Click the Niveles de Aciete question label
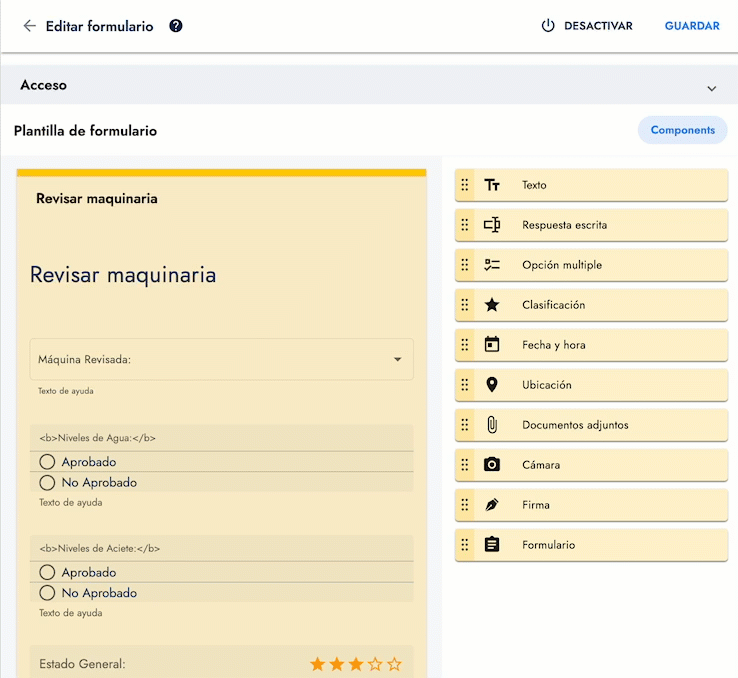 click(x=100, y=549)
